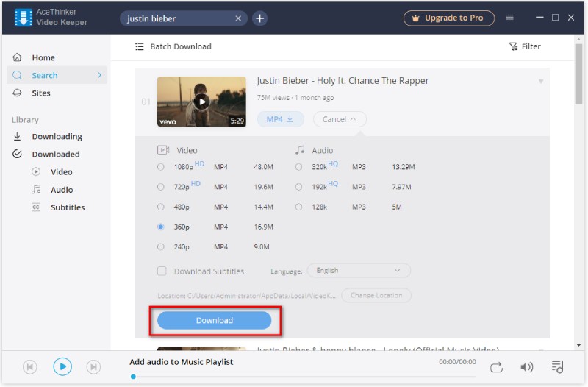The image size is (588, 387).
Task: Skip to previous track
Action: [30, 366]
